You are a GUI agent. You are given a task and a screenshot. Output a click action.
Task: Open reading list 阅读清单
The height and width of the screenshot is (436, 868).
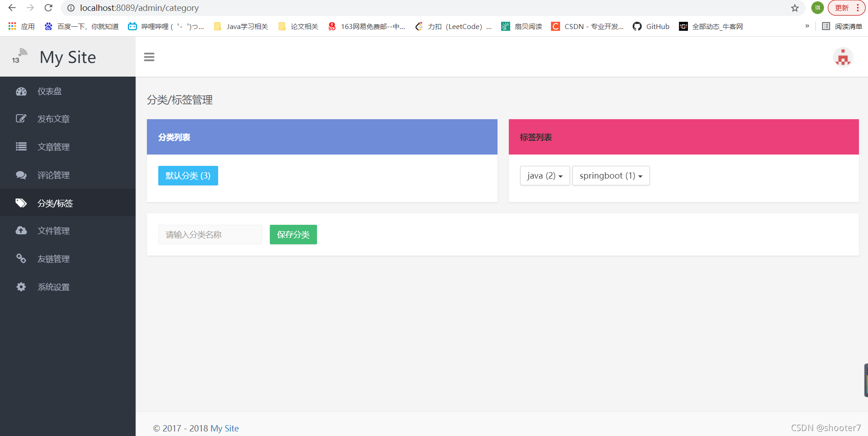[x=842, y=26]
